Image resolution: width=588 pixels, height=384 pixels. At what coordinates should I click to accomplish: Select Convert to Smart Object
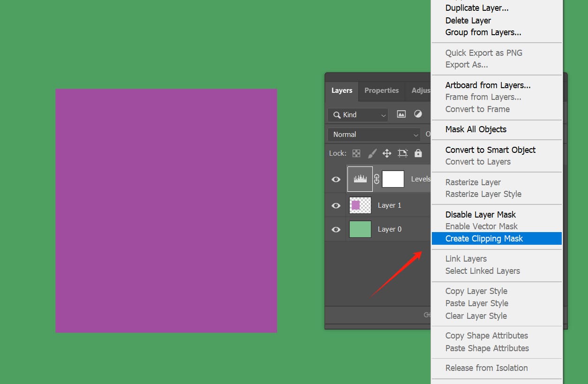click(490, 150)
